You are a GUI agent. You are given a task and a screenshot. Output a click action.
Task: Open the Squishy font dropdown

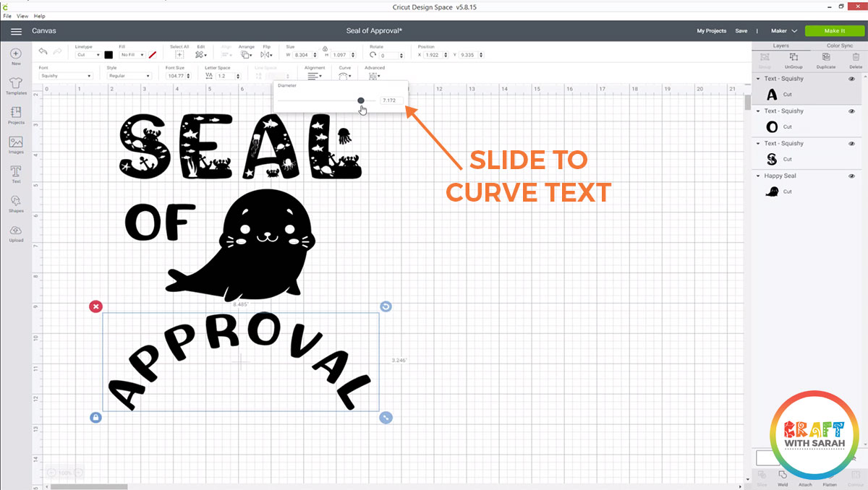(65, 75)
